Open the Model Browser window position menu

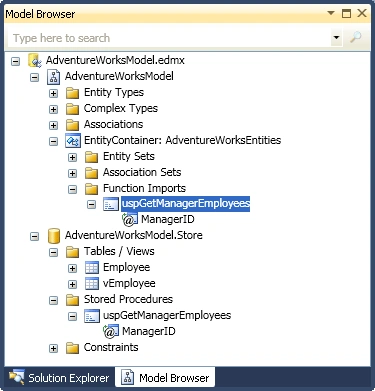pos(331,13)
